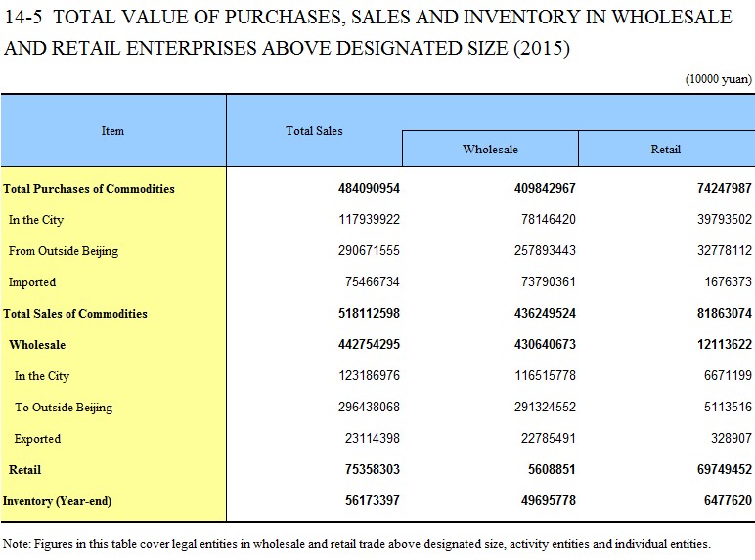Click the cell showing 409842967
This screenshot has width=755, height=560.
coord(545,188)
